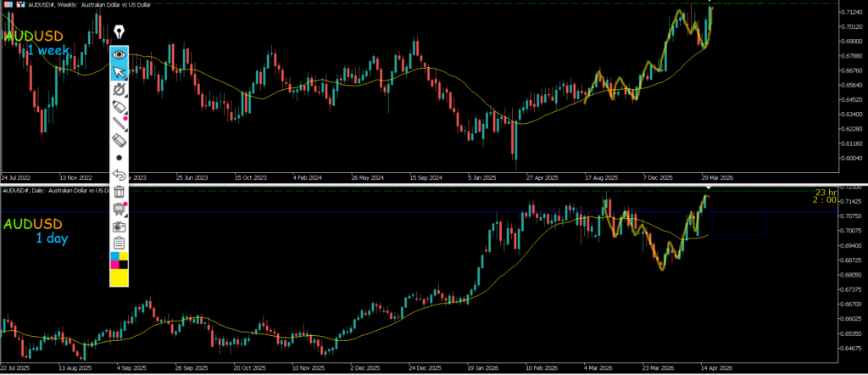The width and height of the screenshot is (868, 375).
Task: Click the pen nib icon above the toolbar
Action: pyautogui.click(x=120, y=31)
